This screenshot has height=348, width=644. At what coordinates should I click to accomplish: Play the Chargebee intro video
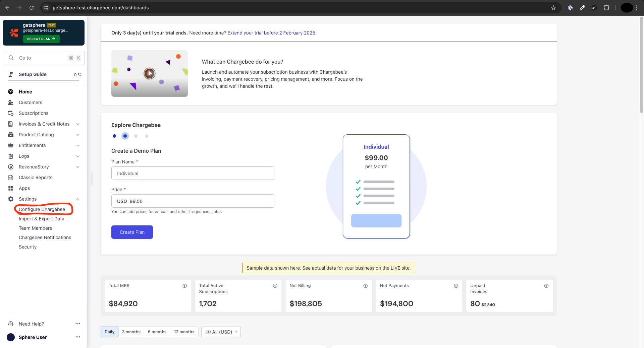click(x=150, y=73)
